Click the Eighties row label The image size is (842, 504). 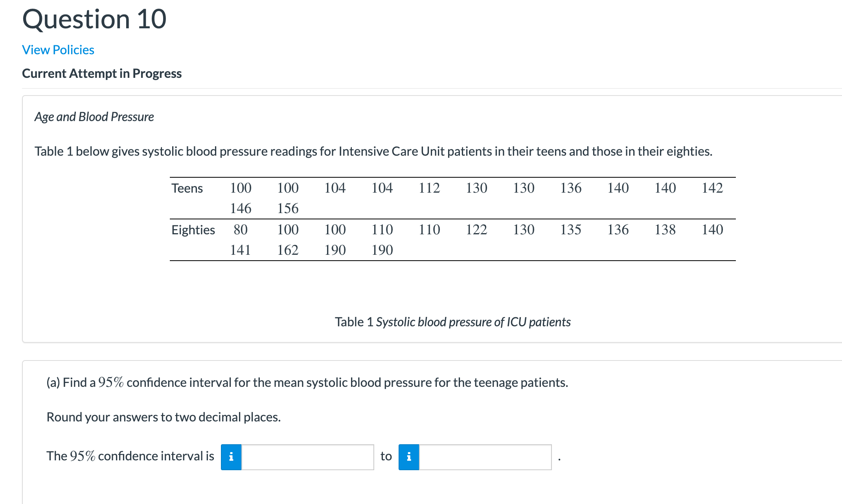point(193,230)
